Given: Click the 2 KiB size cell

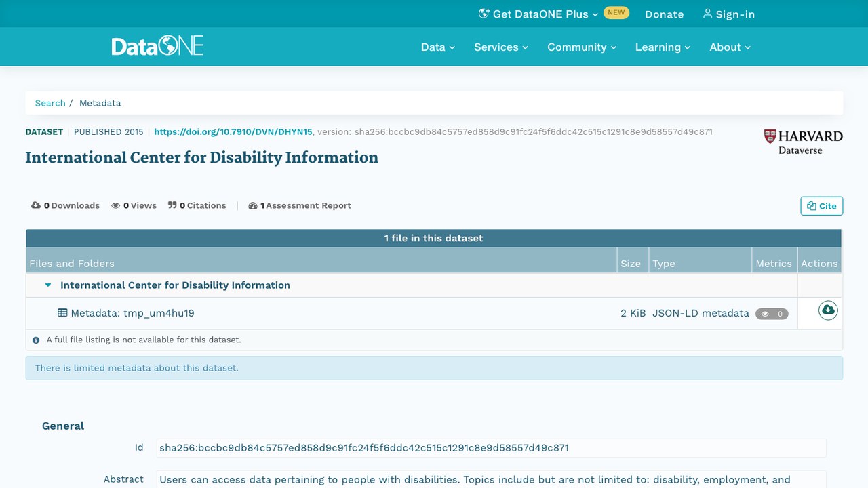Looking at the screenshot, I should point(633,313).
